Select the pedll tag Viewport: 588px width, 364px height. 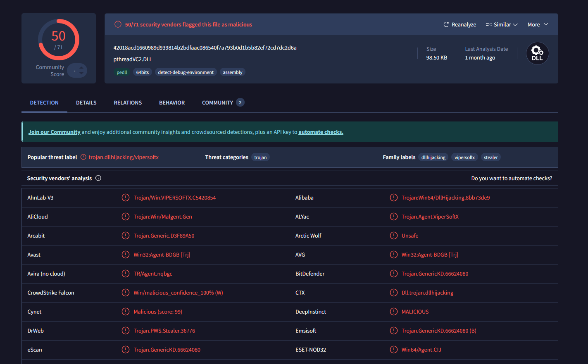(x=122, y=72)
